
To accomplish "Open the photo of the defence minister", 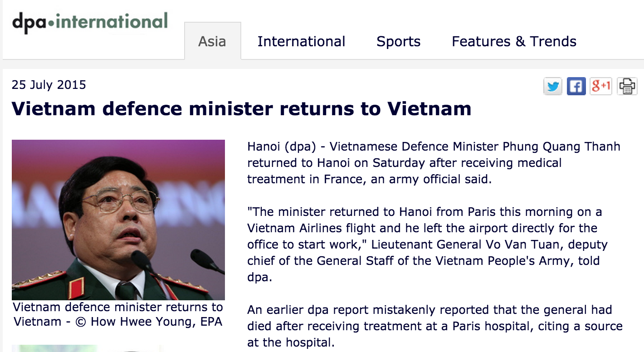I will click(118, 220).
